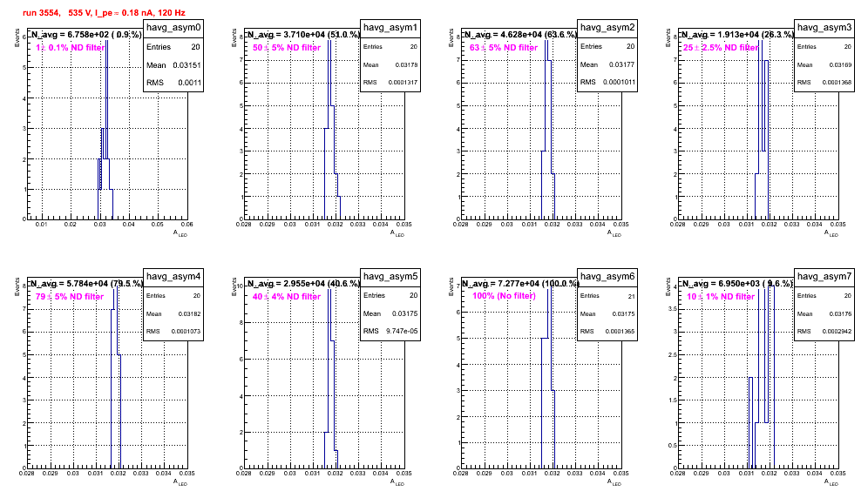This screenshot has height=498, width=868.
Task: Click Mean value 0.03169 in havg_asym3 box
Action: coord(840,64)
